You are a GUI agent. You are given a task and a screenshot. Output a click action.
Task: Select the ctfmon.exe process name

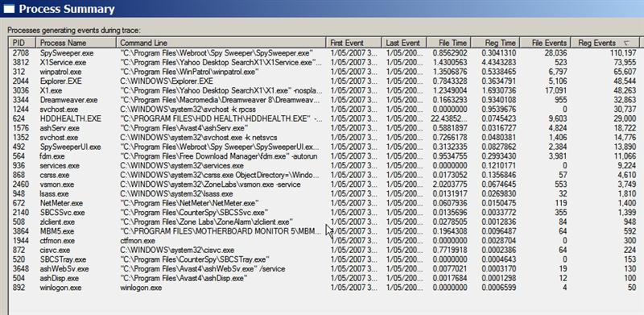(x=57, y=241)
